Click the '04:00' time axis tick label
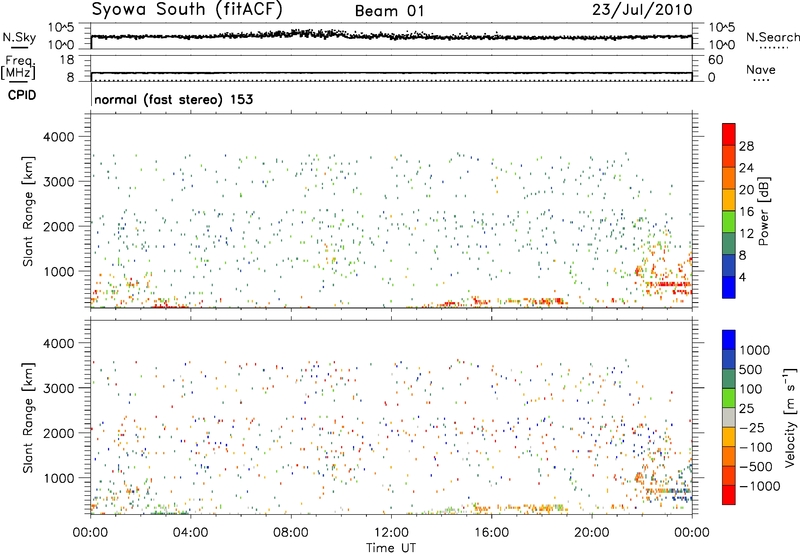Image resolution: width=800 pixels, height=554 pixels. coord(190,533)
